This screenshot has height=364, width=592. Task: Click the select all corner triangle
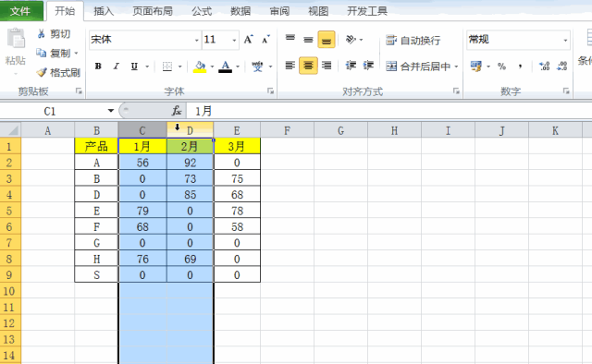(x=12, y=131)
